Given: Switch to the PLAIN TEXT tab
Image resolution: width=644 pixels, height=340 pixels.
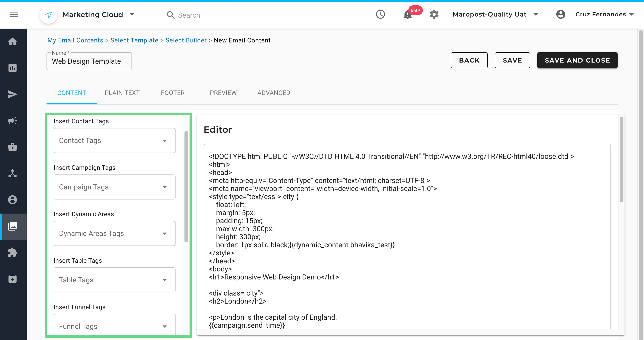Looking at the screenshot, I should pyautogui.click(x=122, y=93).
